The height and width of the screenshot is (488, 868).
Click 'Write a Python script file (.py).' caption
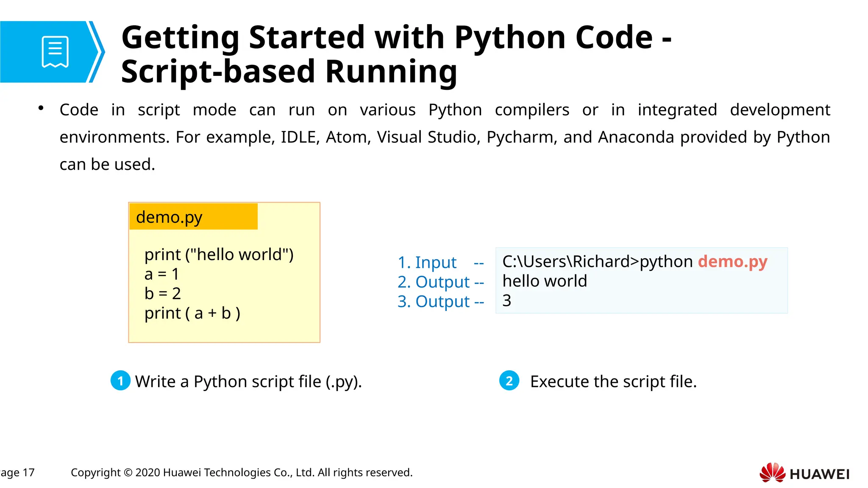coord(248,381)
